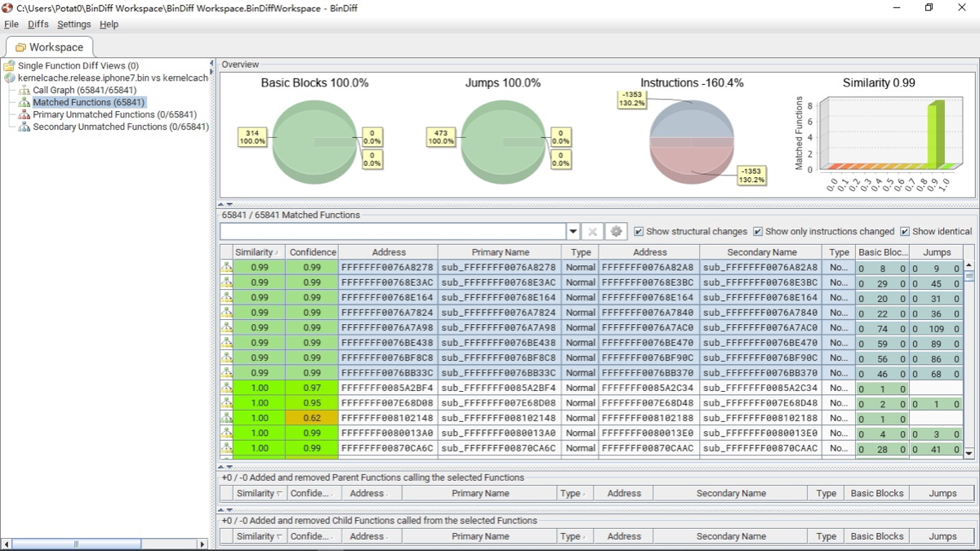The width and height of the screenshot is (980, 551).
Task: Sort matched functions by Similarity column
Action: click(x=259, y=252)
